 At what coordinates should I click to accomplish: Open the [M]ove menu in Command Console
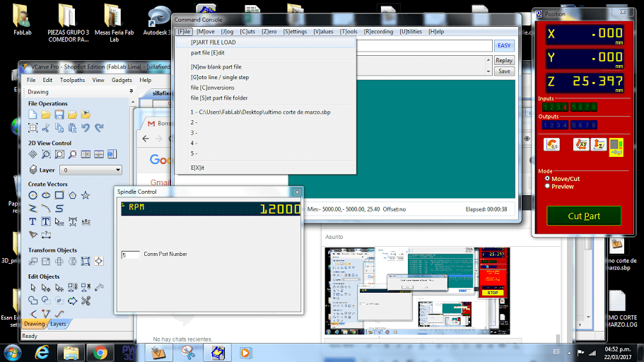click(205, 32)
